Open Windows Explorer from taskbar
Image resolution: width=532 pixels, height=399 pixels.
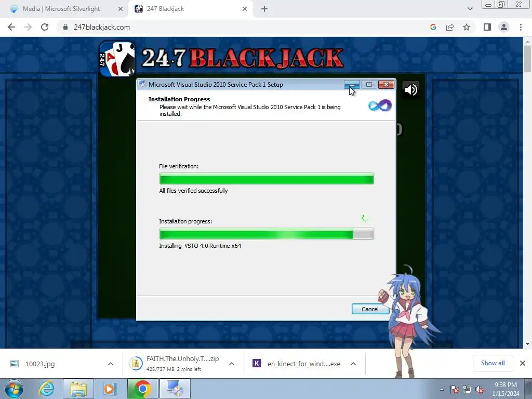tap(78, 389)
